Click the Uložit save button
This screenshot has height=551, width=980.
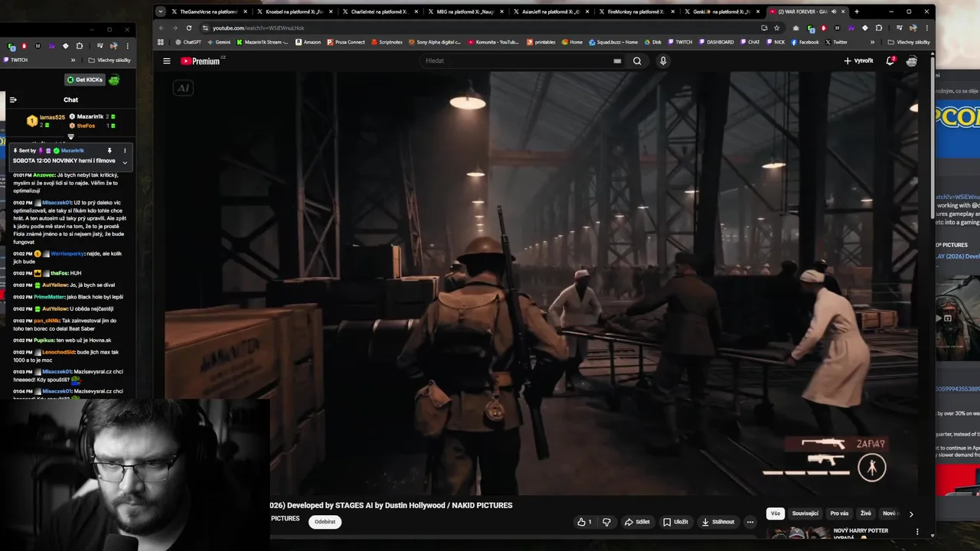coord(675,522)
